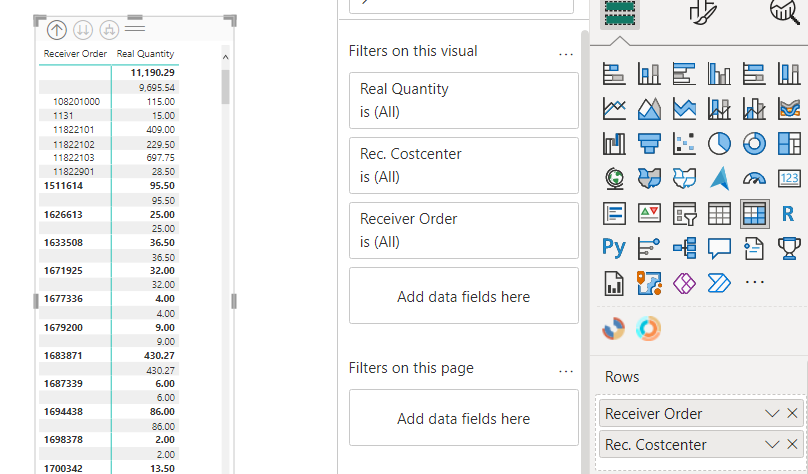Insert a Scatter chart visual
Image resolution: width=808 pixels, height=474 pixels.
tap(684, 143)
